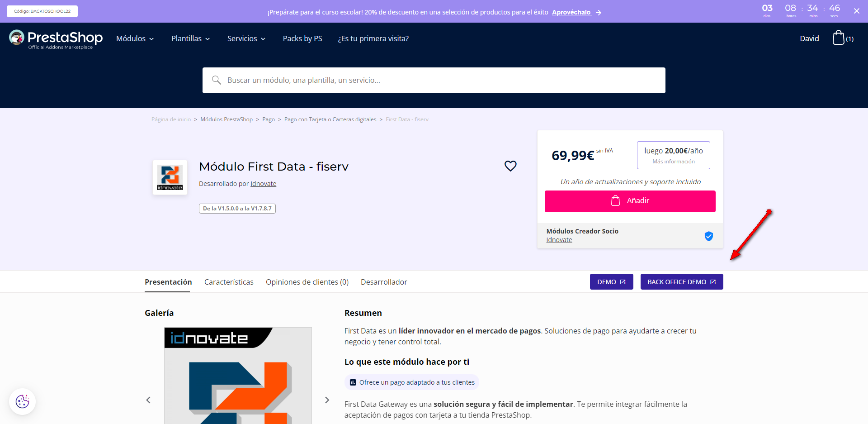Click the 'luego 20,00€/año' renewal price
The width and height of the screenshot is (868, 424).
674,151
